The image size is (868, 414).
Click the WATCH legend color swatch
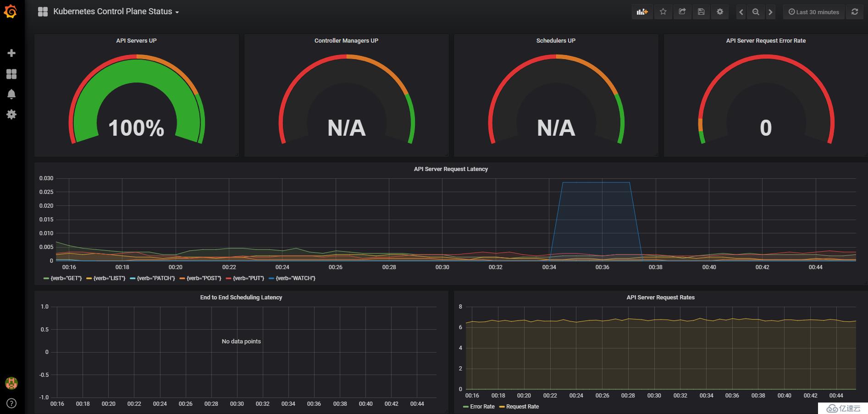(x=271, y=279)
